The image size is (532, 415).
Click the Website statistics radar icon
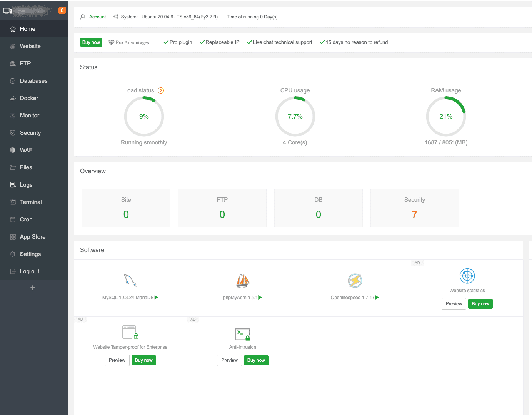467,276
